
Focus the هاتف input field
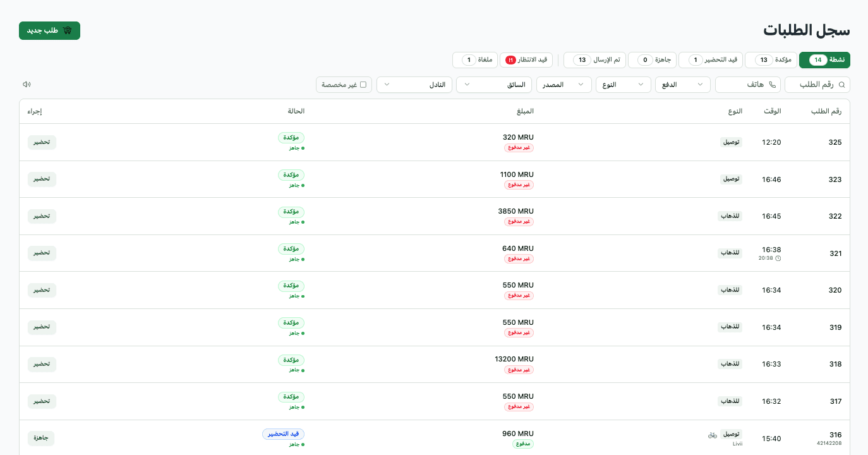(748, 85)
